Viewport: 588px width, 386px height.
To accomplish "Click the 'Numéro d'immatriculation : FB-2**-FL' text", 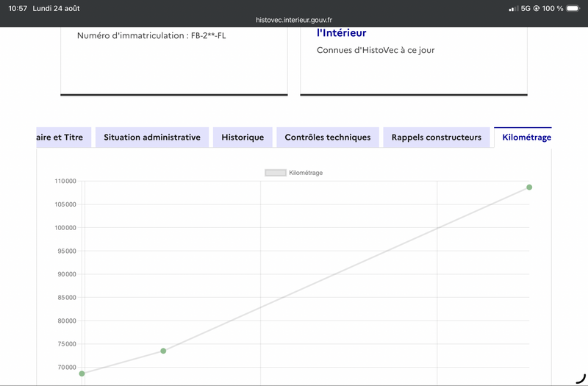I will pos(151,35).
